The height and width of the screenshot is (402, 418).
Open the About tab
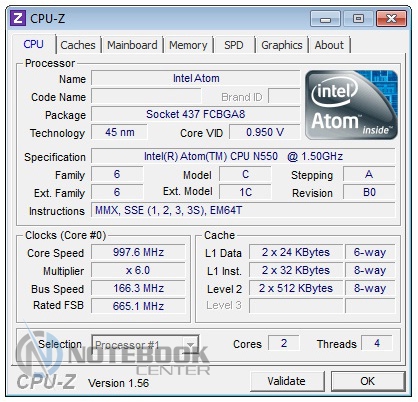coord(329,45)
